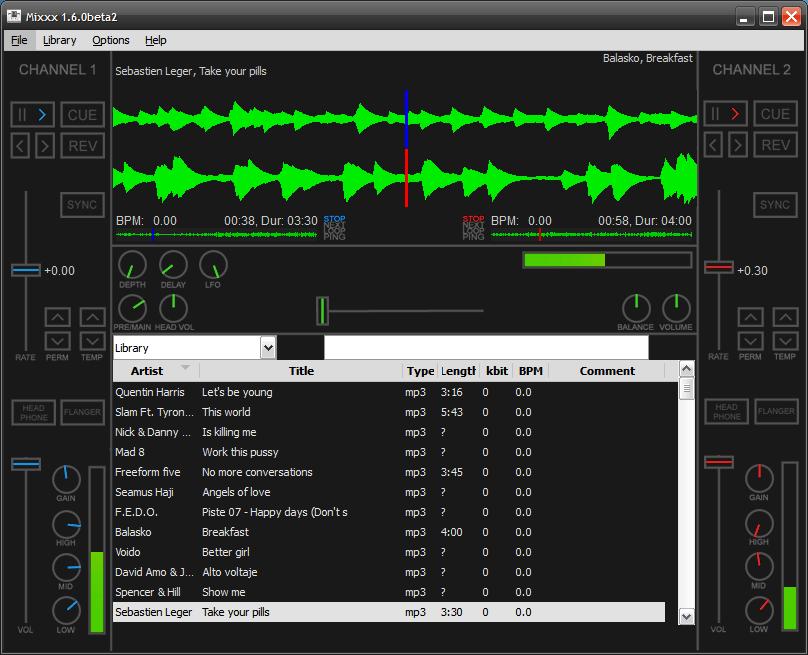Image resolution: width=808 pixels, height=655 pixels.
Task: Click Channel 2 HIGH EQ knob
Action: 760,524
